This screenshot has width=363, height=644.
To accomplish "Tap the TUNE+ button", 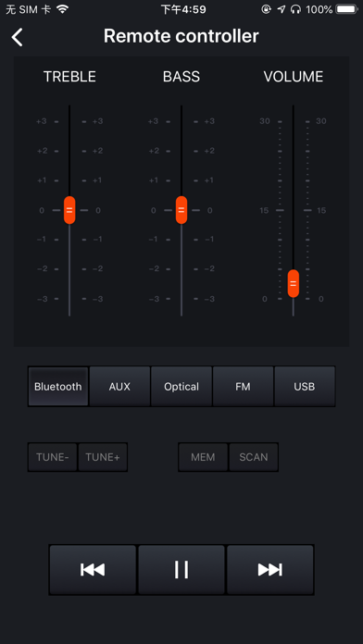I will pos(103,457).
